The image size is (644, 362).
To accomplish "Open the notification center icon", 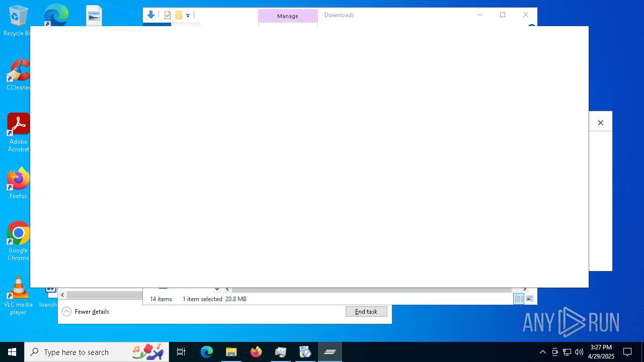I will (x=627, y=352).
